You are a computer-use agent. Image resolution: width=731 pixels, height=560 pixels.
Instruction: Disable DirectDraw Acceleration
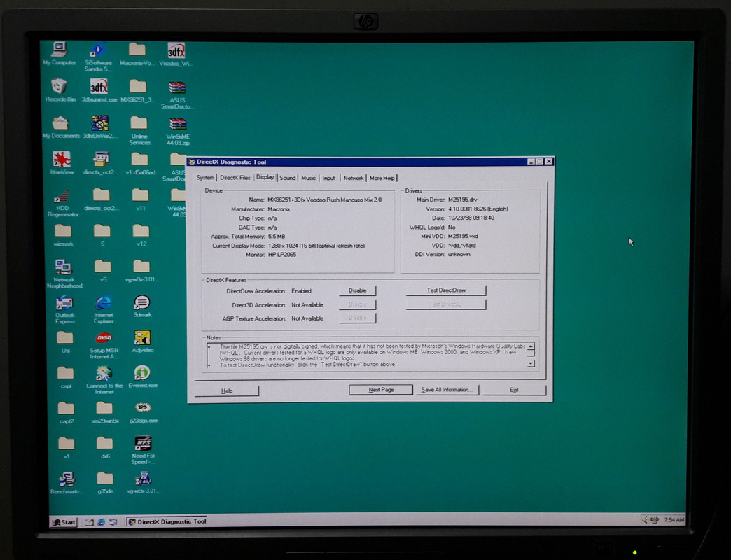(358, 290)
